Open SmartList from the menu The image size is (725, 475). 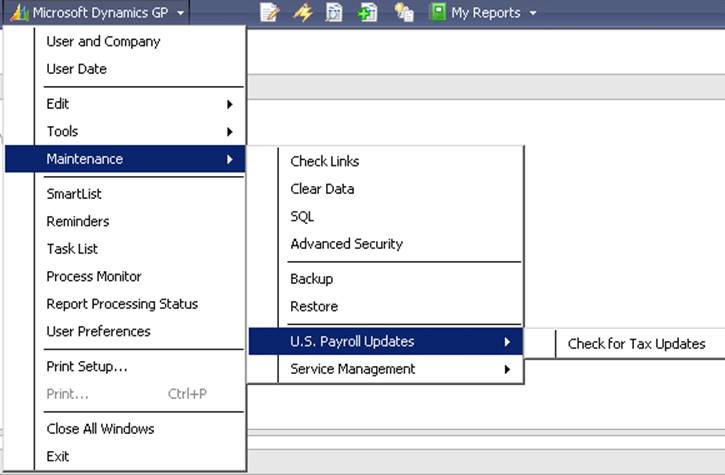pos(125,194)
